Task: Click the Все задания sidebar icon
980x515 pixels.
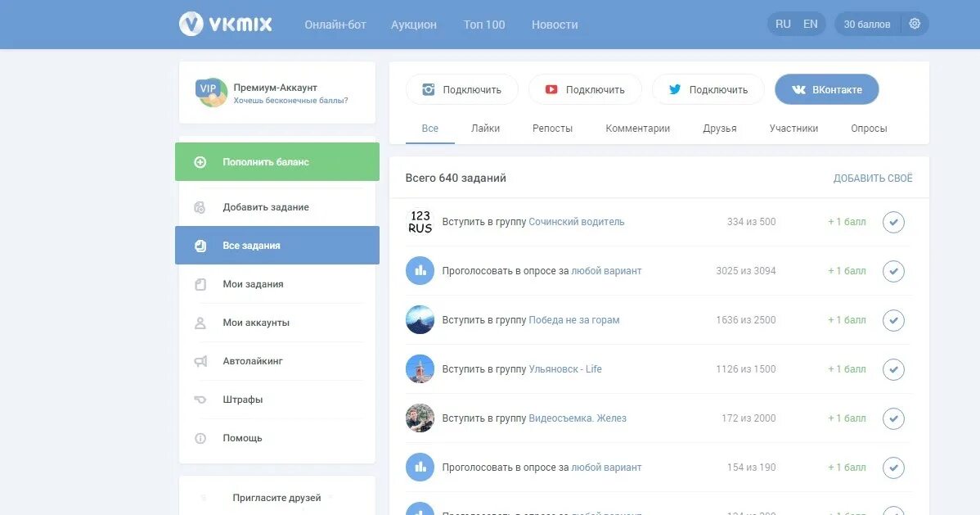Action: click(x=200, y=246)
